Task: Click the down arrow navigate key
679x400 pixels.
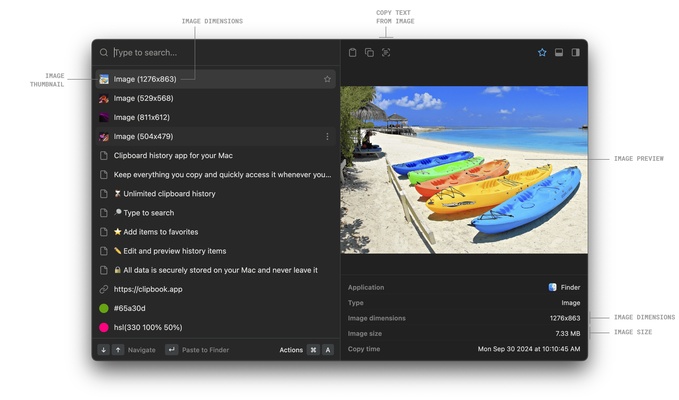Action: (x=103, y=350)
